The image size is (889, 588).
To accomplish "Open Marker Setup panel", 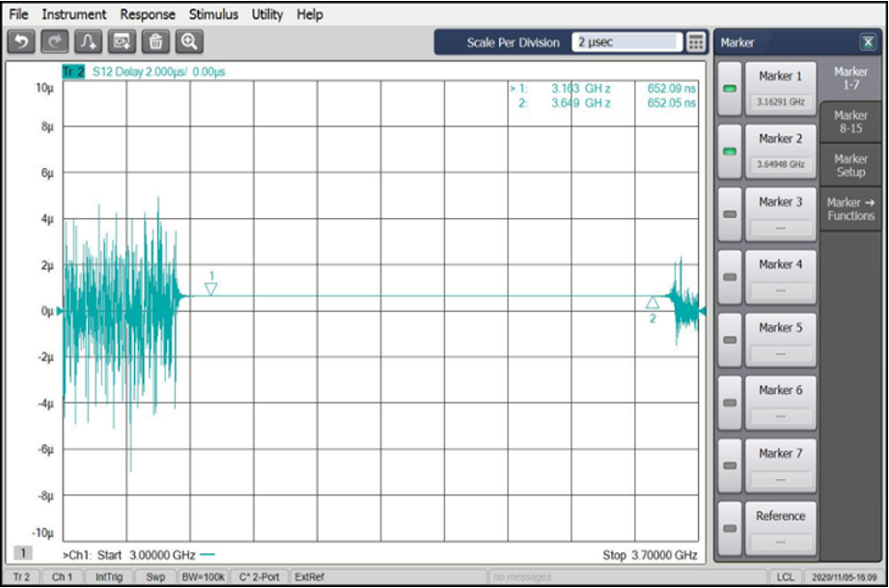I will pyautogui.click(x=853, y=164).
